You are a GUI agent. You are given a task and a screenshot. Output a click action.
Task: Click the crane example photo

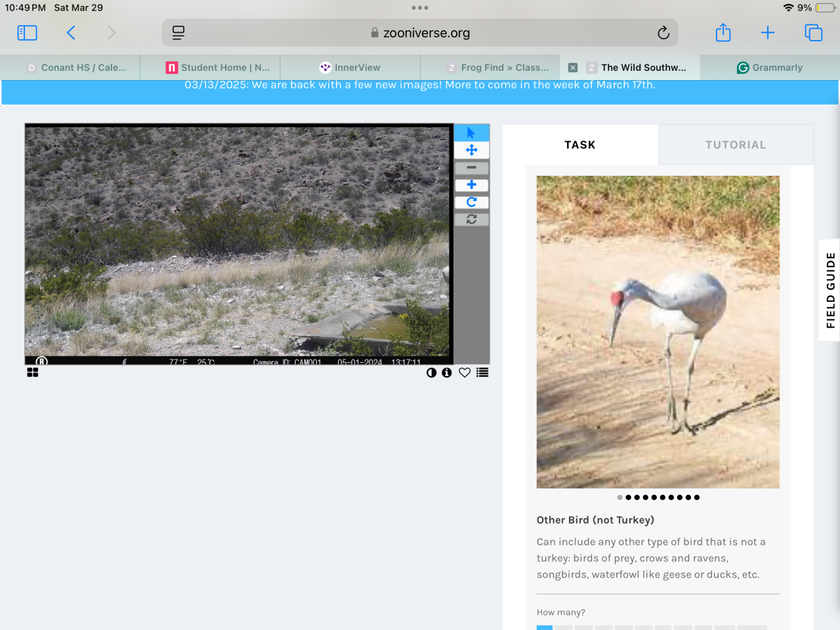click(658, 332)
